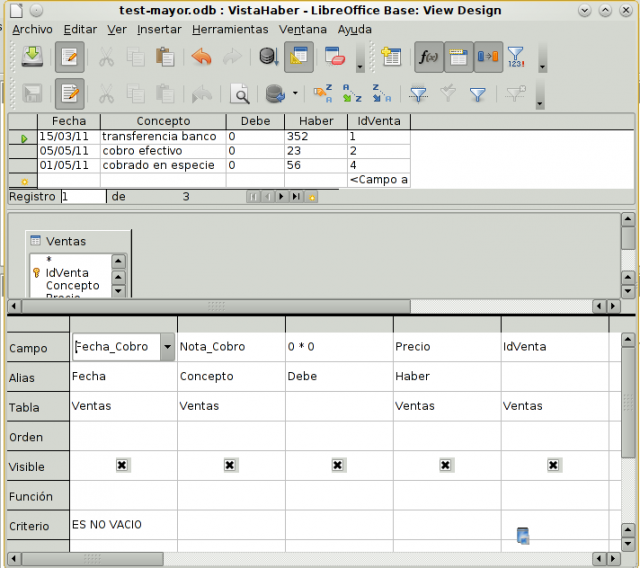The image size is (640, 568).
Task: Click design grid vertical scrollbar thumb
Action: click(628, 403)
